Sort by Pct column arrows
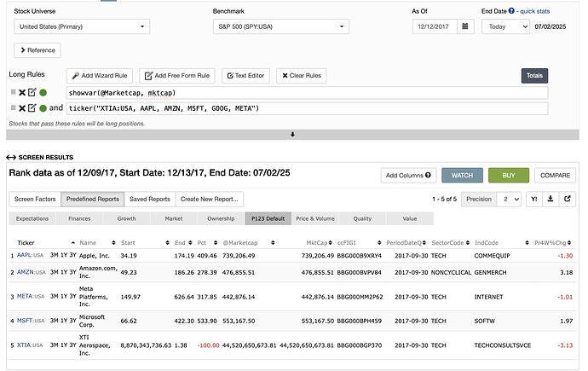The width and height of the screenshot is (588, 371). 216,243
